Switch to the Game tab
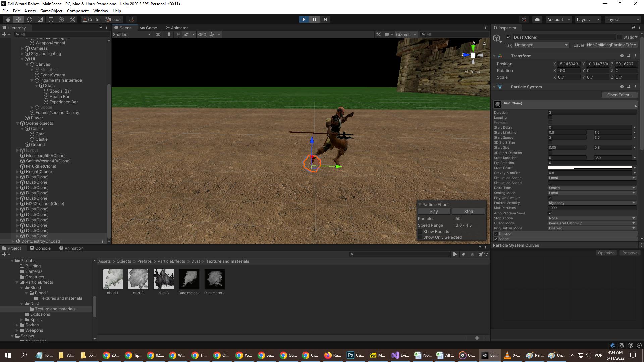This screenshot has height=362, width=644. [149, 28]
